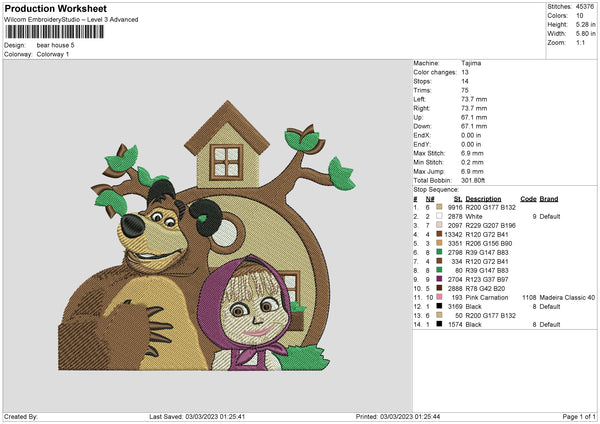
Task: Select the Width value 5.80 in
Action: pyautogui.click(x=585, y=34)
